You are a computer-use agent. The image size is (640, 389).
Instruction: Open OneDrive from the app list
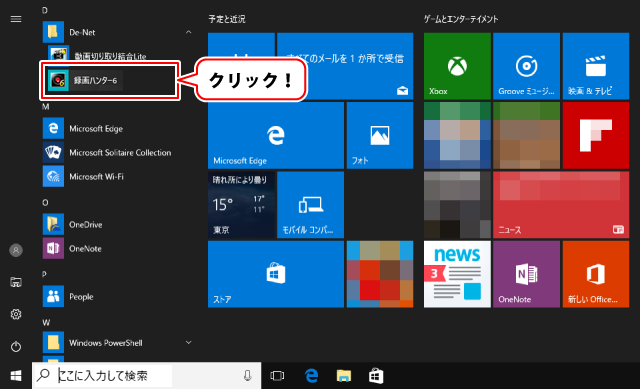pos(118,225)
